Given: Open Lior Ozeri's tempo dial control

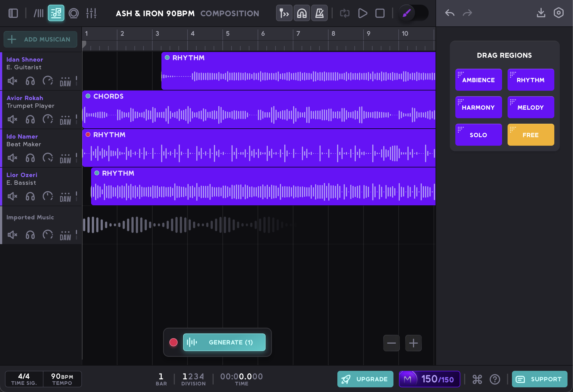Looking at the screenshot, I should [x=48, y=196].
